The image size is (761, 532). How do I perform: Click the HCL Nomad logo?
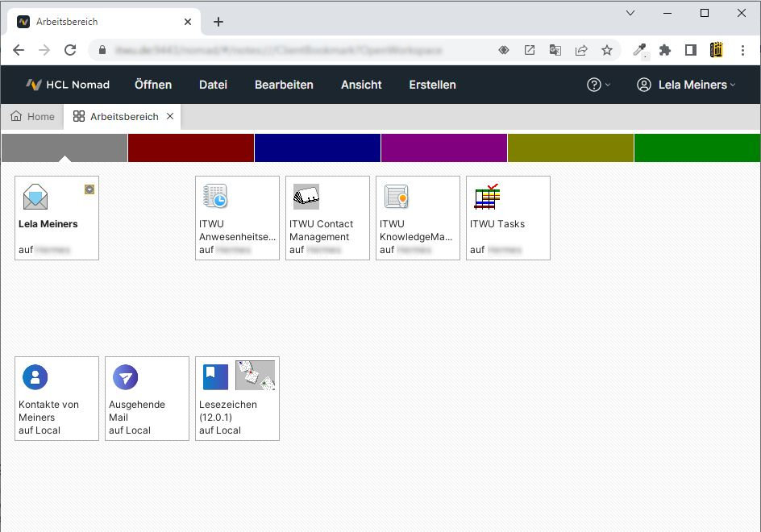68,85
